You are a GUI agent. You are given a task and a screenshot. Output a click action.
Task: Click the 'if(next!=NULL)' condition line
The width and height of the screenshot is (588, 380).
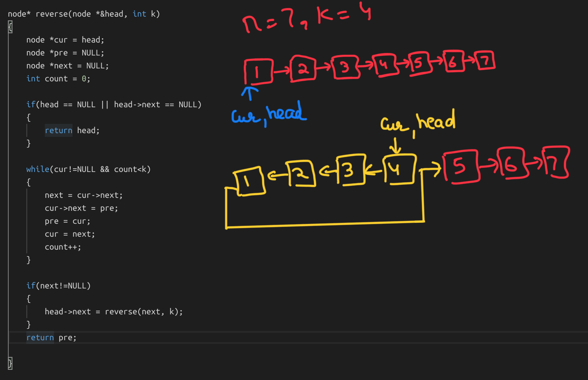tap(58, 286)
